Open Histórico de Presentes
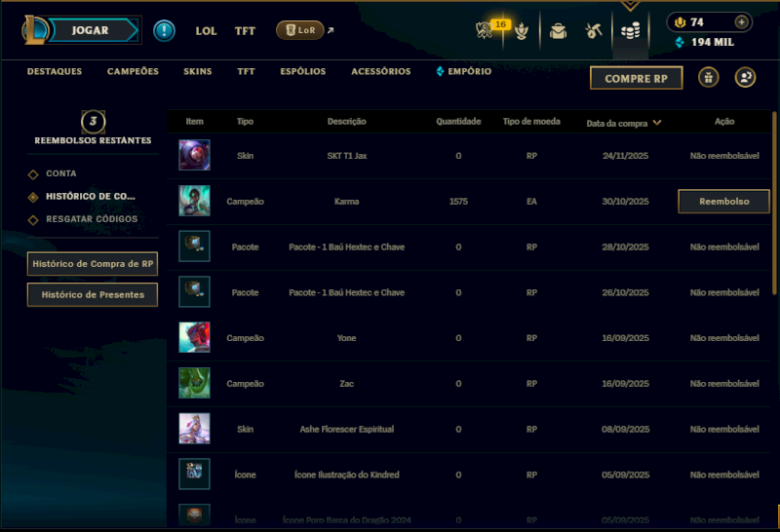The image size is (780, 532). tap(93, 295)
